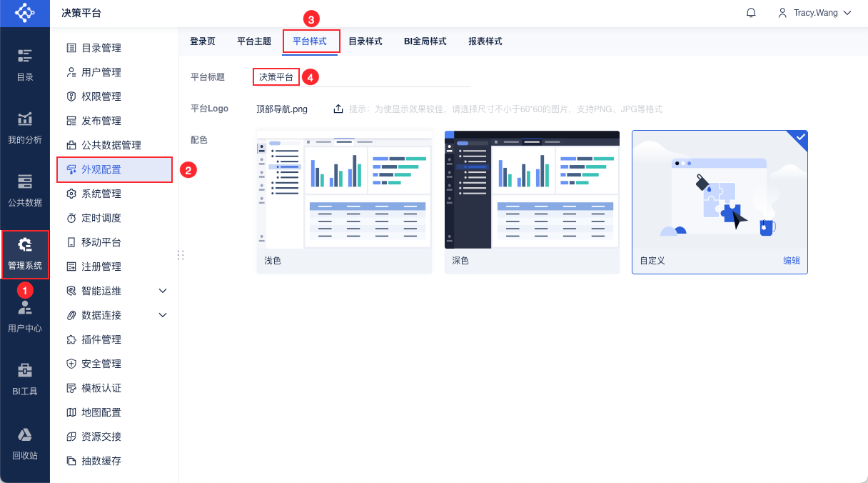Click the 插件管理 puzzle icon
Image resolution: width=868 pixels, height=483 pixels.
click(x=71, y=339)
